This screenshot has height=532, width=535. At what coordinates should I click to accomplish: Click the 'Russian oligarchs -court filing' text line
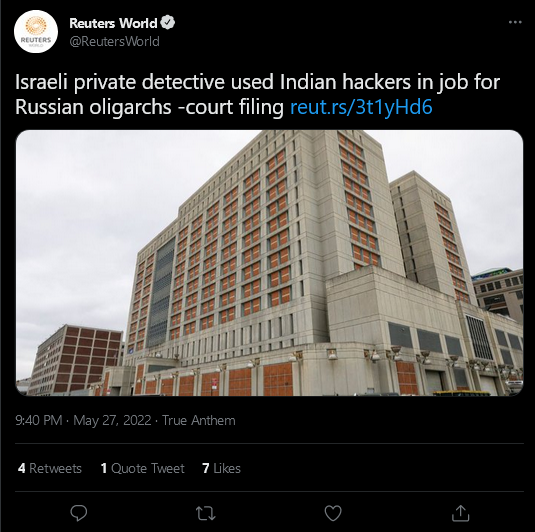[x=149, y=107]
